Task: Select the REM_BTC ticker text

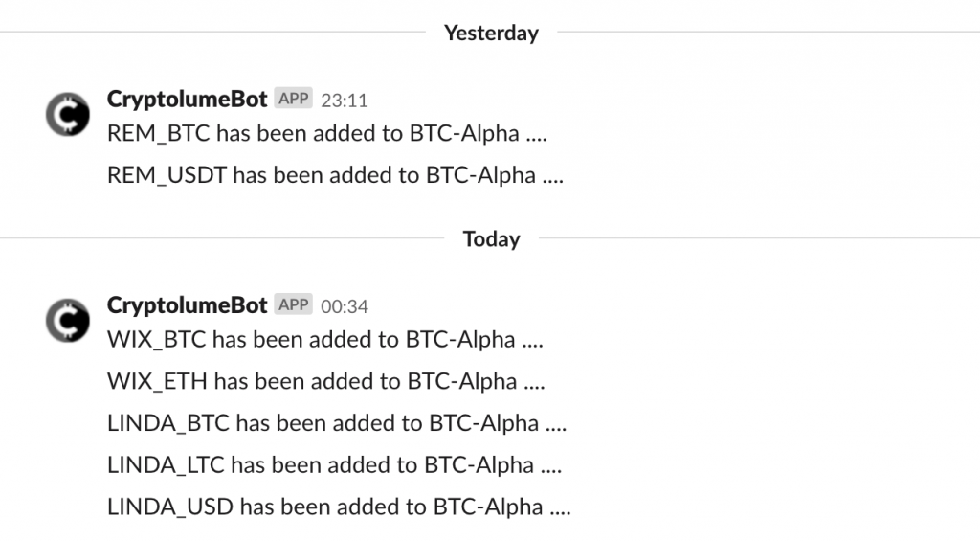Action: (x=159, y=133)
